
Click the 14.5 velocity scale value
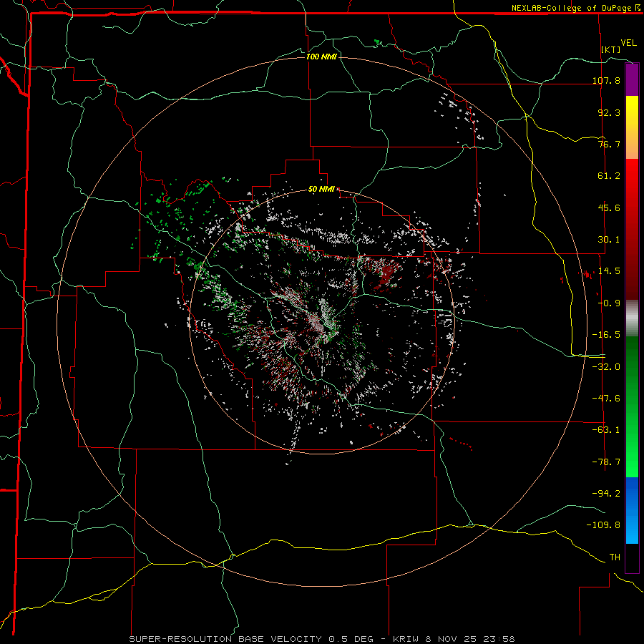609,271
